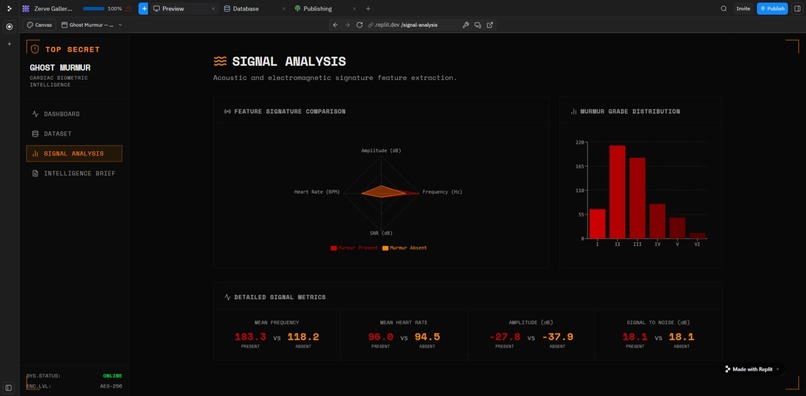Open the INTELLIGENCE BRIEF nav item
The height and width of the screenshot is (396, 806).
coord(74,173)
